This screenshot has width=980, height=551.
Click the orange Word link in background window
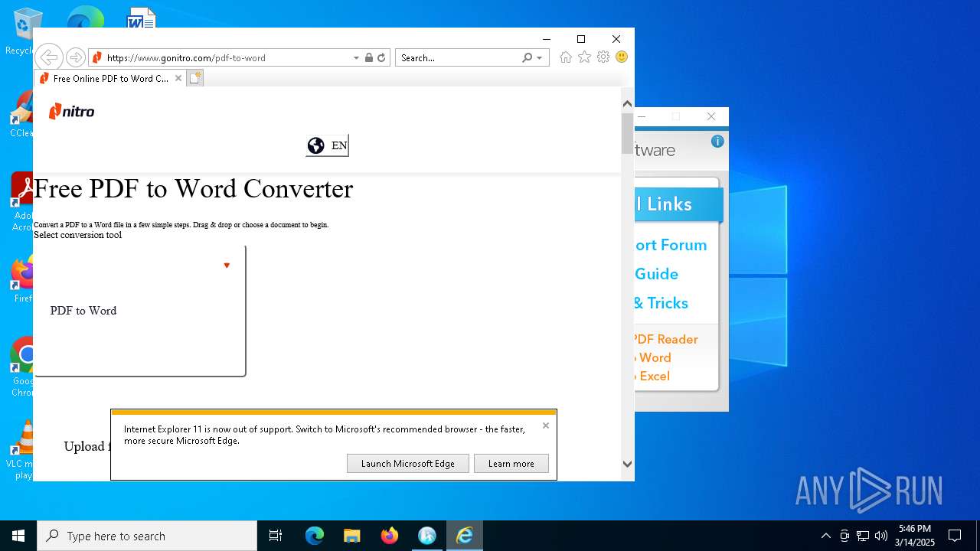click(x=653, y=357)
